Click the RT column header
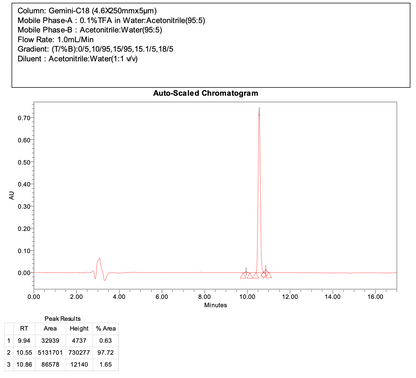Viewport: 416px width, 378px height. [24, 329]
